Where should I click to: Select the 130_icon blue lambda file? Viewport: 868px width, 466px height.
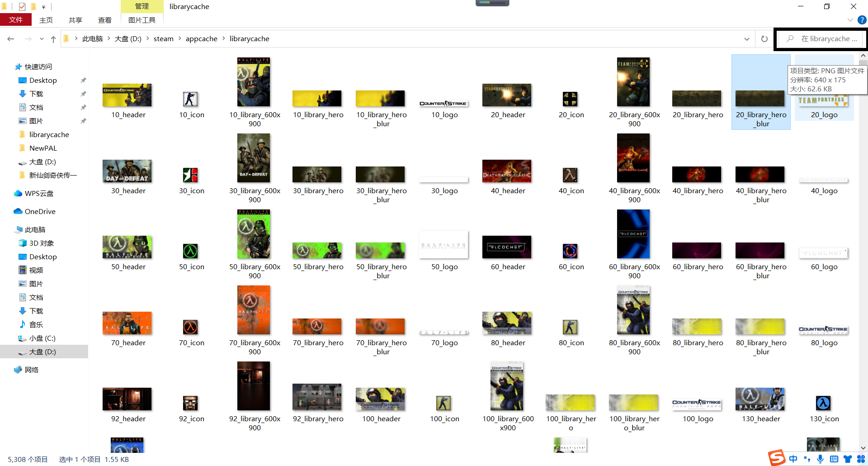tap(823, 403)
